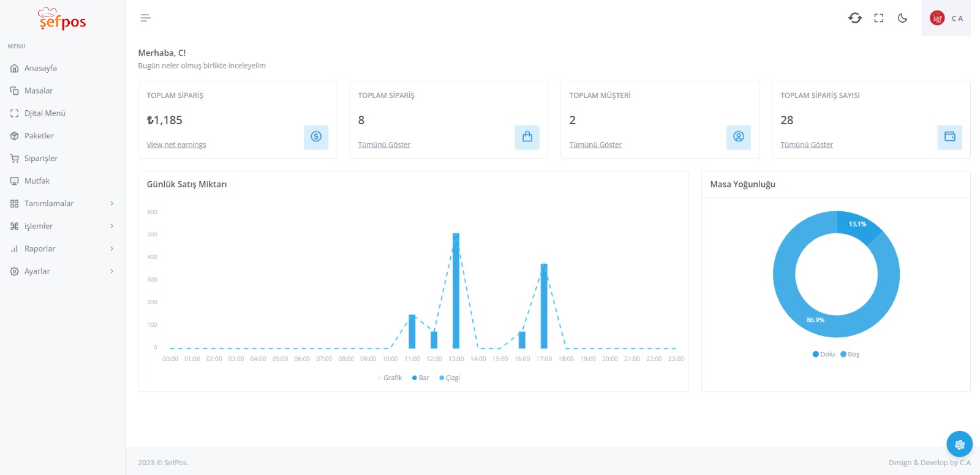
Task: Click the refresh sync icon
Action: click(x=855, y=18)
